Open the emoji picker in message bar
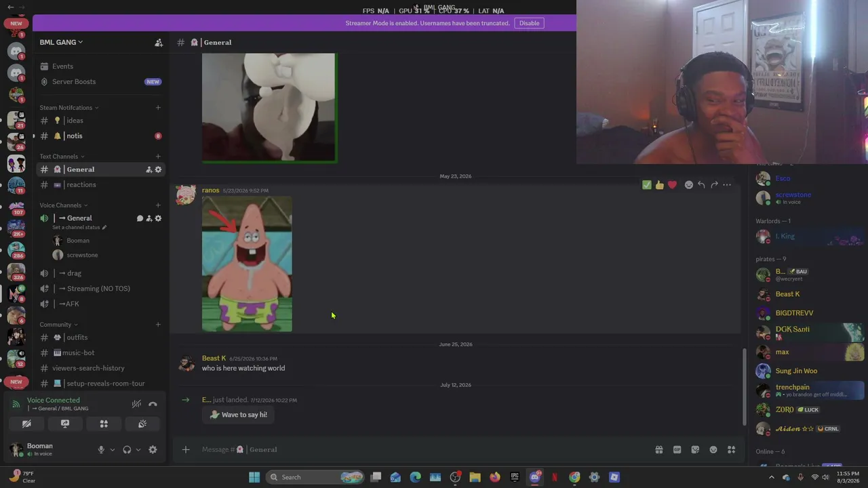 coord(713,449)
